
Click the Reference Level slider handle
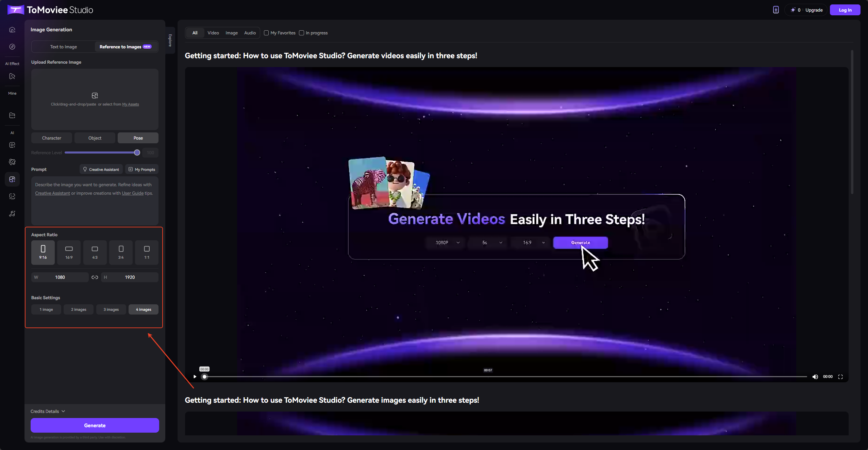tap(137, 152)
